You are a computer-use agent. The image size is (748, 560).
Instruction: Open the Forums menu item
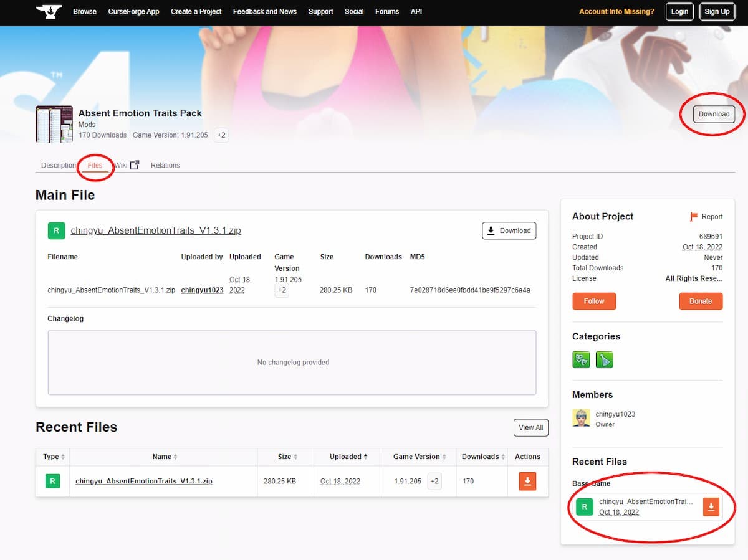click(x=387, y=11)
